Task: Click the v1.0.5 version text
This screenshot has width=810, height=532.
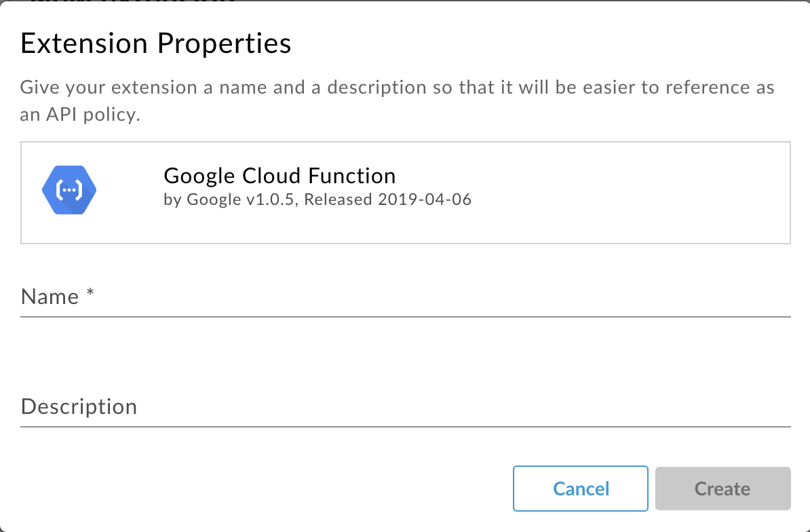Action: coord(271,199)
